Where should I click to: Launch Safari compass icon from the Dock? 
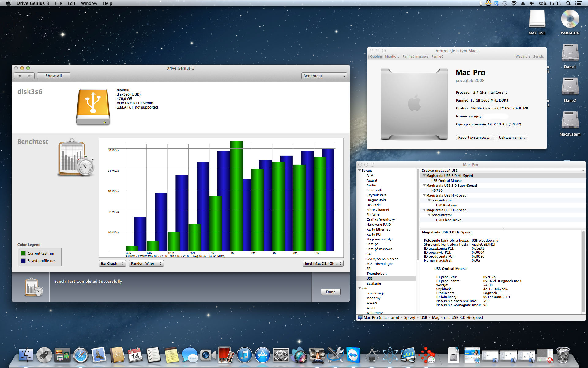[x=81, y=355]
